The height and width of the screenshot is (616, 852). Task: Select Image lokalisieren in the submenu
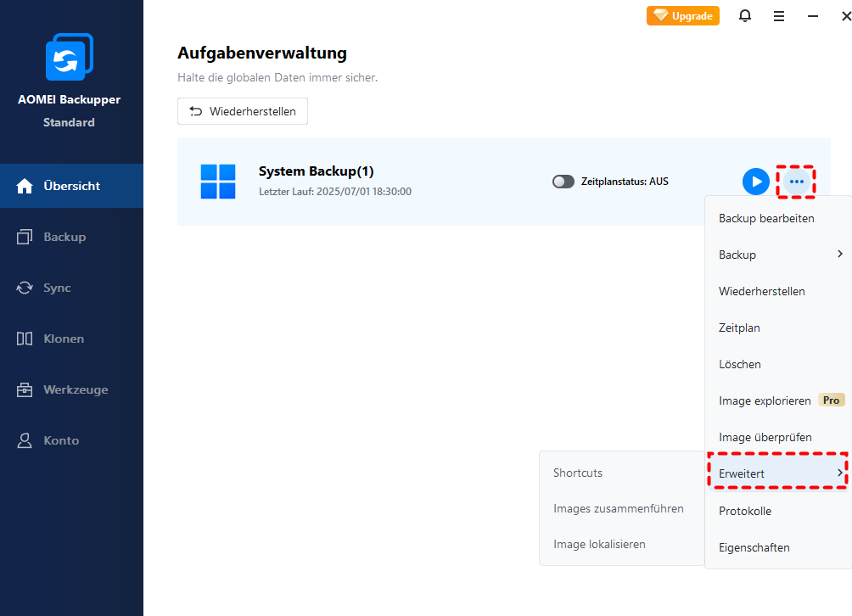click(x=622, y=544)
